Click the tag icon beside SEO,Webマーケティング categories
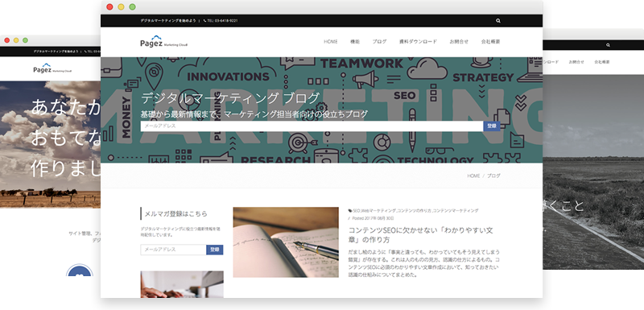This screenshot has height=310, width=644. pyautogui.click(x=350, y=211)
